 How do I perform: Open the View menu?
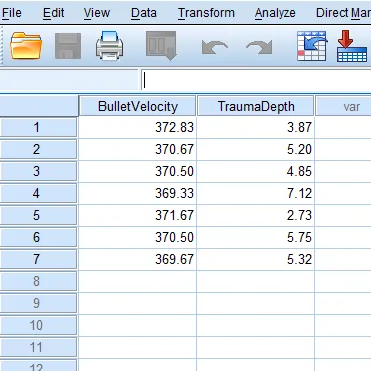(97, 13)
